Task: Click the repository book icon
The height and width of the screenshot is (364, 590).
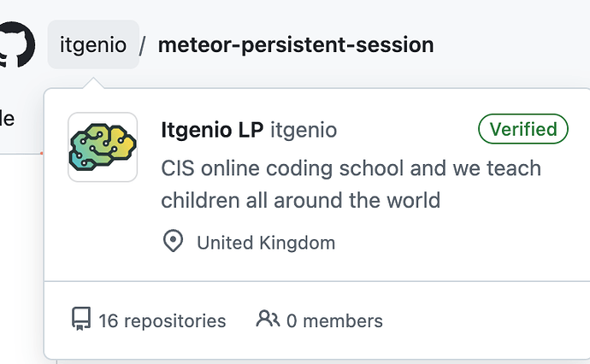Action: [81, 319]
